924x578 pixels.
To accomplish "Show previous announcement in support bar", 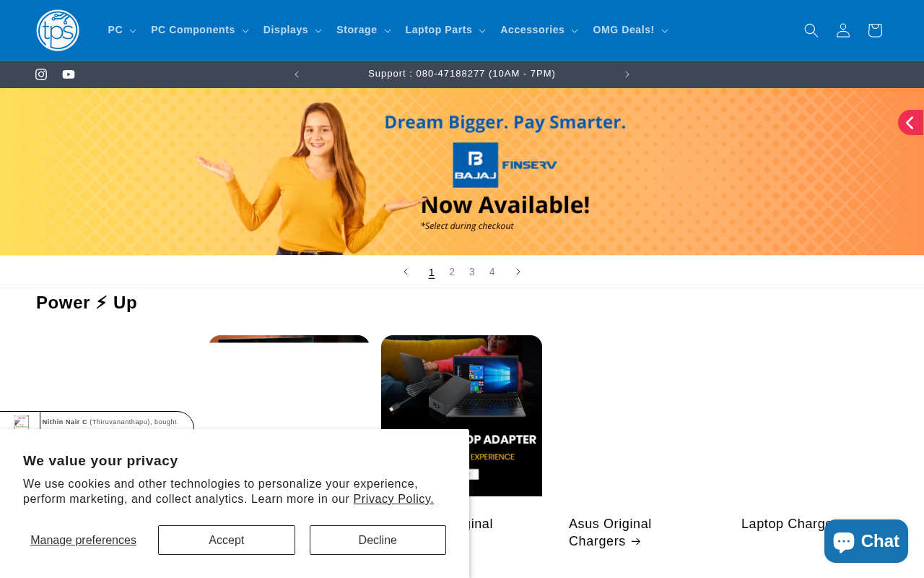I will point(297,74).
